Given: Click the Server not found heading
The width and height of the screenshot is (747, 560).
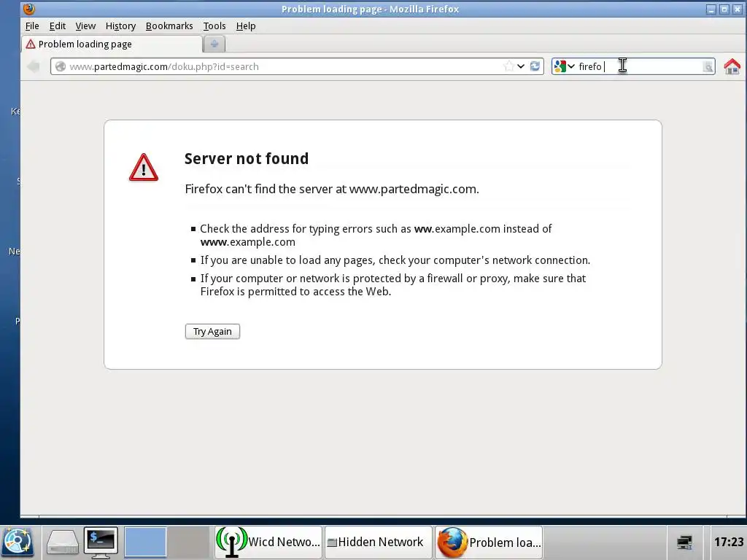Looking at the screenshot, I should coord(247,158).
